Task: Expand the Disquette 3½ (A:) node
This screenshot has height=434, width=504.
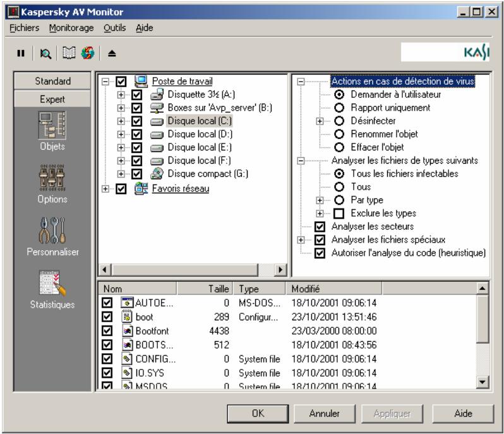Action: pyautogui.click(x=121, y=95)
